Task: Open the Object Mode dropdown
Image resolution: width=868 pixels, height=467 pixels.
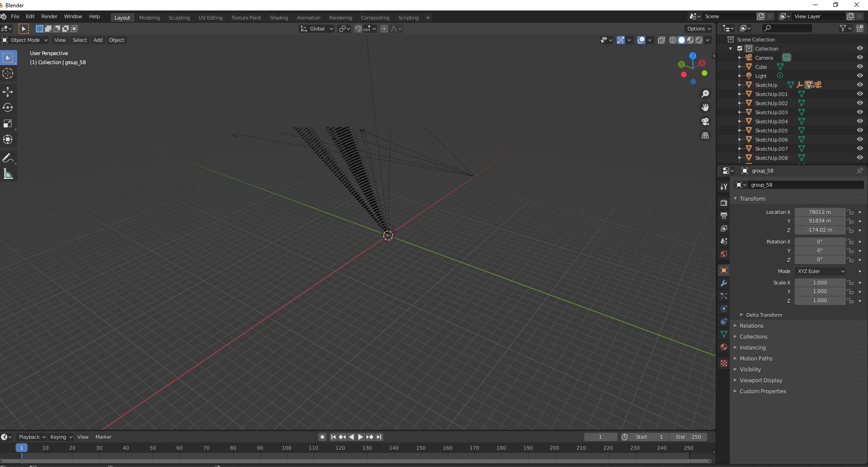Action: (25, 40)
